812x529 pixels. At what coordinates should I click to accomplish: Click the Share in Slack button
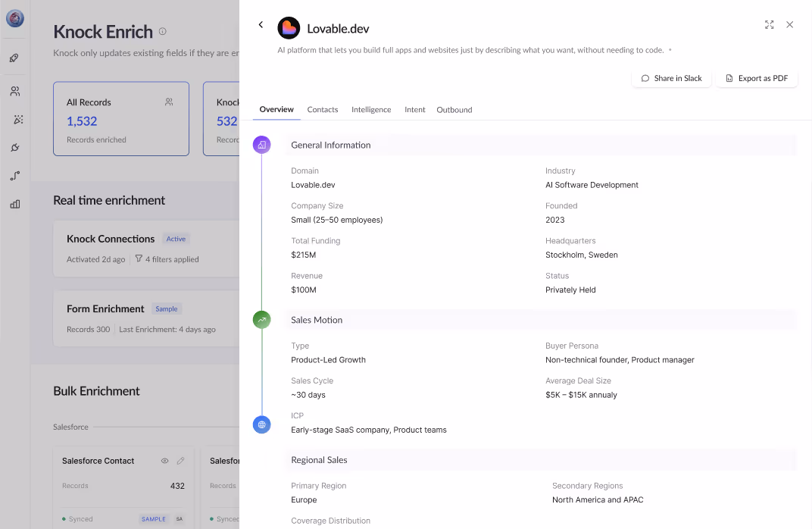point(671,78)
